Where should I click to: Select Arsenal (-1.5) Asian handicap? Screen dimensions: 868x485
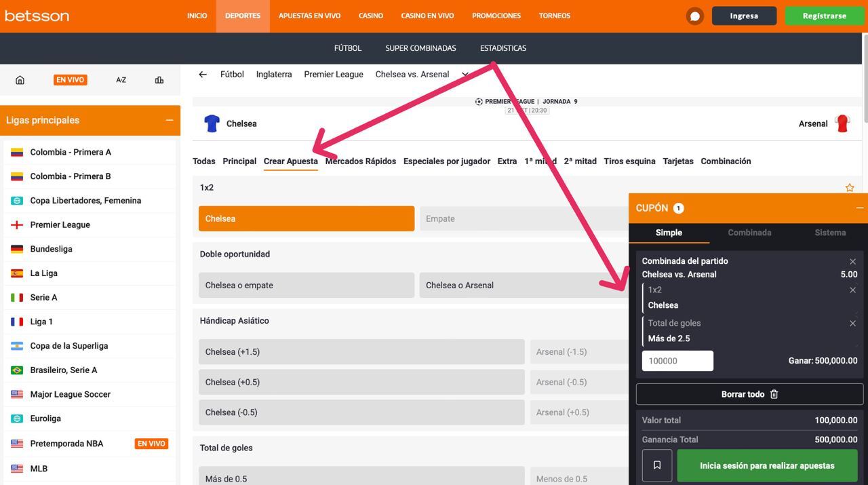(579, 351)
